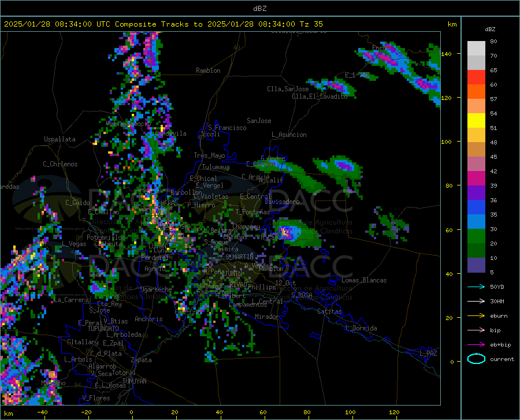Click the Anchoris place label
The height and width of the screenshot is (420, 520).
[148, 319]
